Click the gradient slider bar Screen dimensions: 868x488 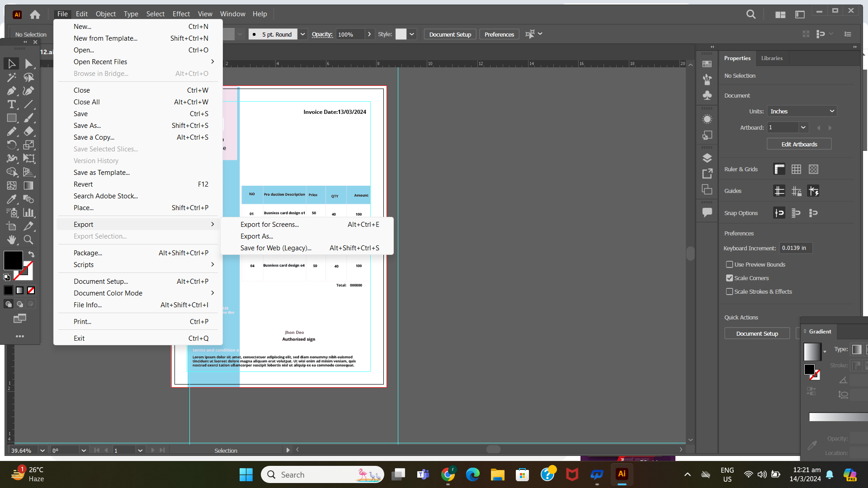[838, 417]
